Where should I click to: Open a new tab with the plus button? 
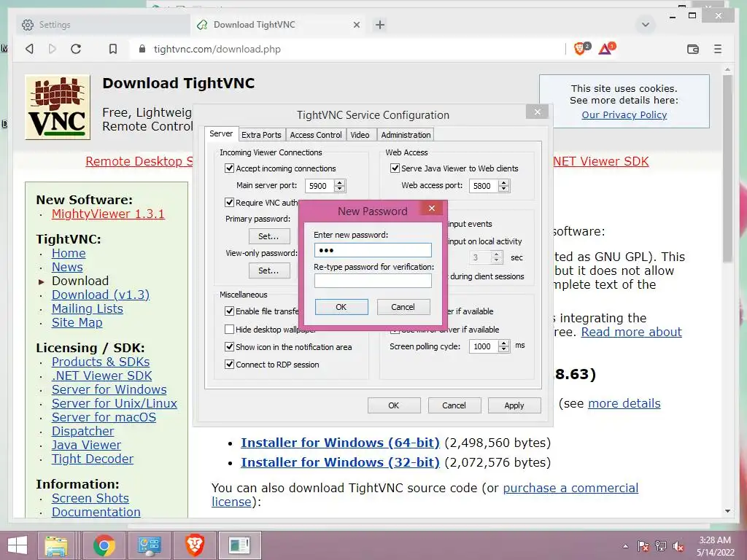pos(379,25)
